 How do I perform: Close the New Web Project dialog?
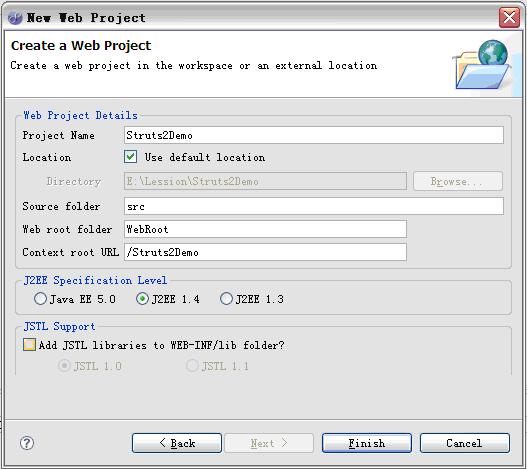click(509, 17)
